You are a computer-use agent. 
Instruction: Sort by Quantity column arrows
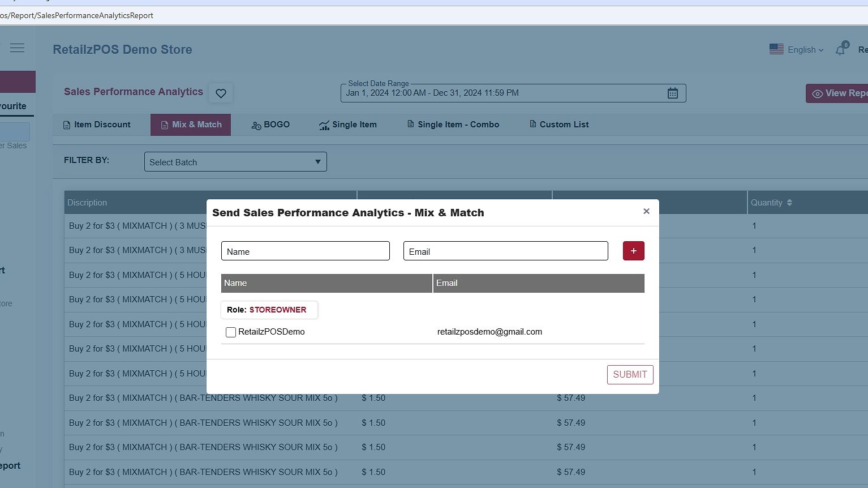[789, 203]
